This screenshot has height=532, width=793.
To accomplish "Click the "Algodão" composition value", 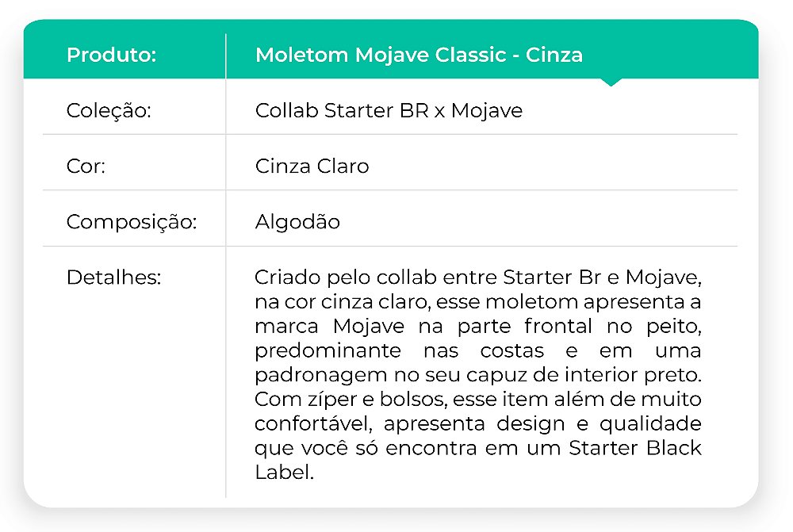I will (x=297, y=222).
